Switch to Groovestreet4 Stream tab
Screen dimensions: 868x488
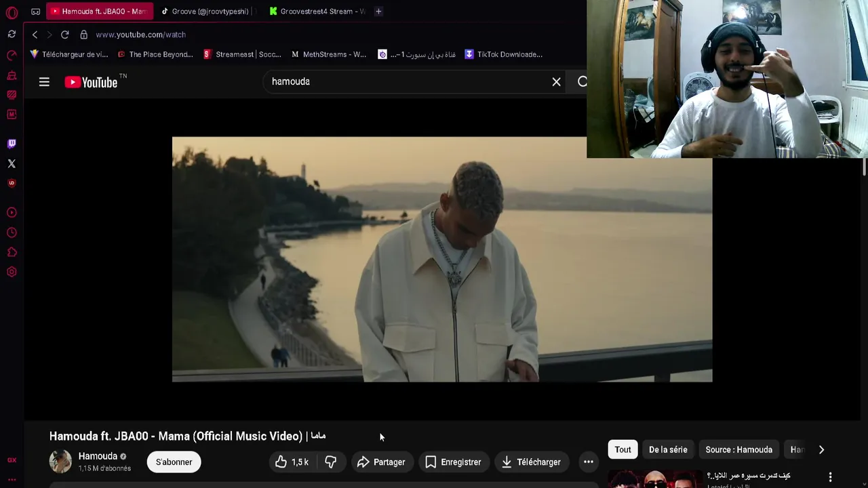click(318, 11)
